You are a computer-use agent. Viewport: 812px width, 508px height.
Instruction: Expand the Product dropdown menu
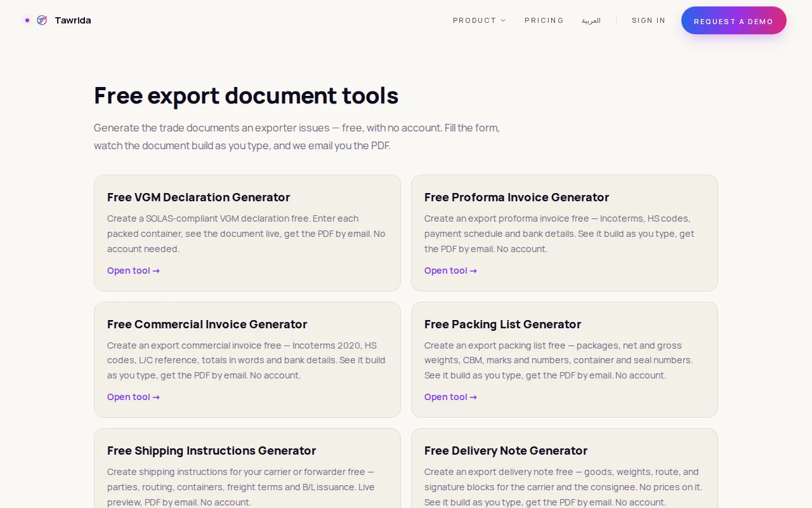[x=479, y=20]
